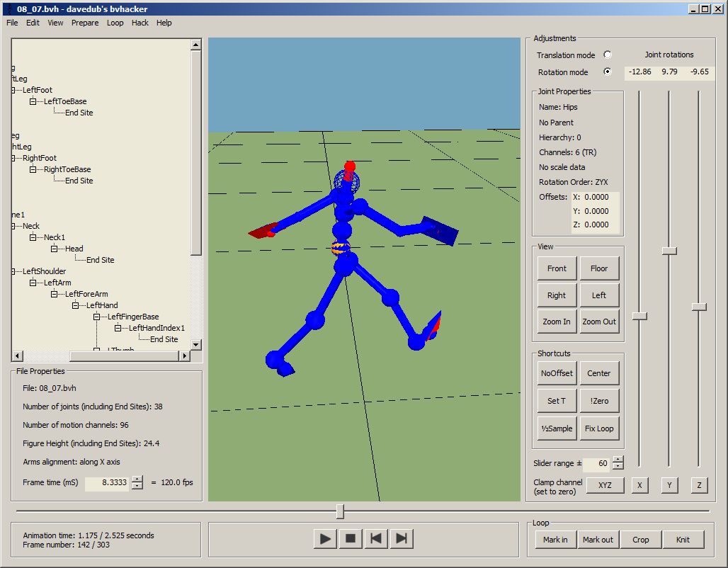728x568 pixels.
Task: Click the Zoom In button
Action: pos(557,322)
